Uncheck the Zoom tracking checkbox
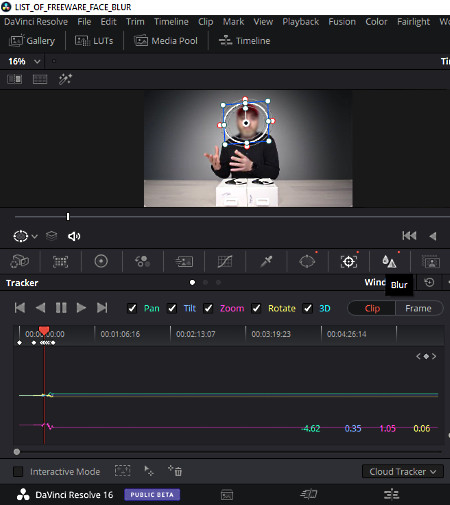Viewport: 450px width, 505px height. pos(208,308)
